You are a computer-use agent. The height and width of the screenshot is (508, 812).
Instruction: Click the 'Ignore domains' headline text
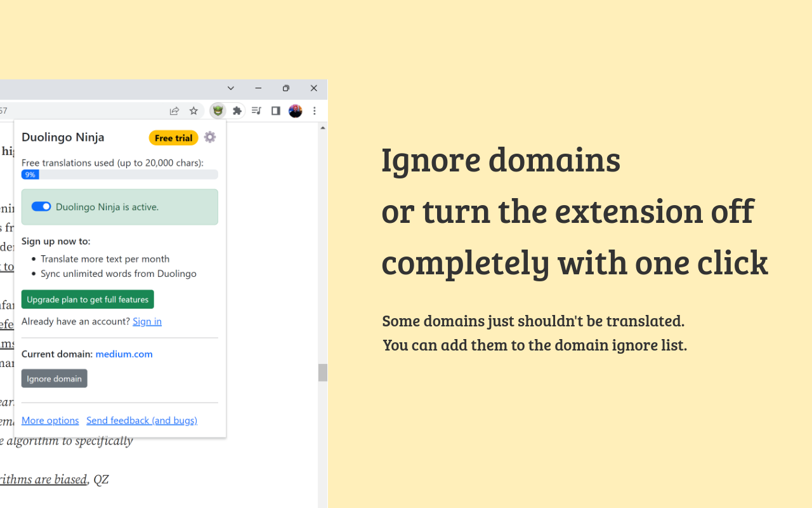click(x=501, y=159)
